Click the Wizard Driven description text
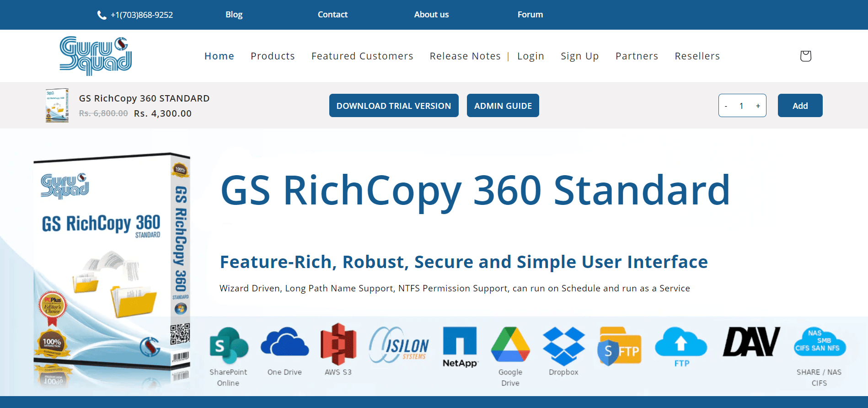 [x=455, y=288]
